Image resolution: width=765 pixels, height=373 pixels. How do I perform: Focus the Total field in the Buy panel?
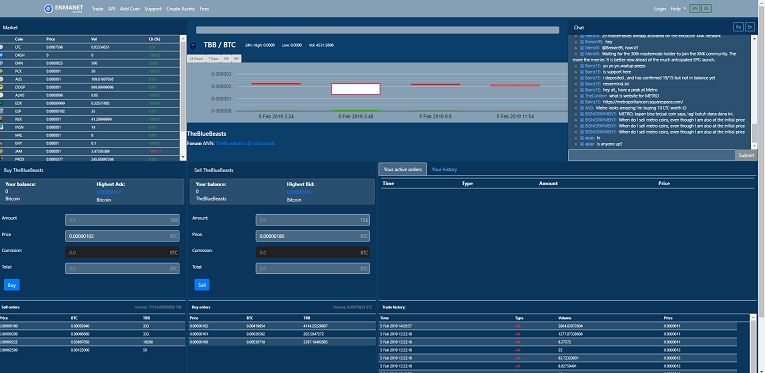(122, 269)
